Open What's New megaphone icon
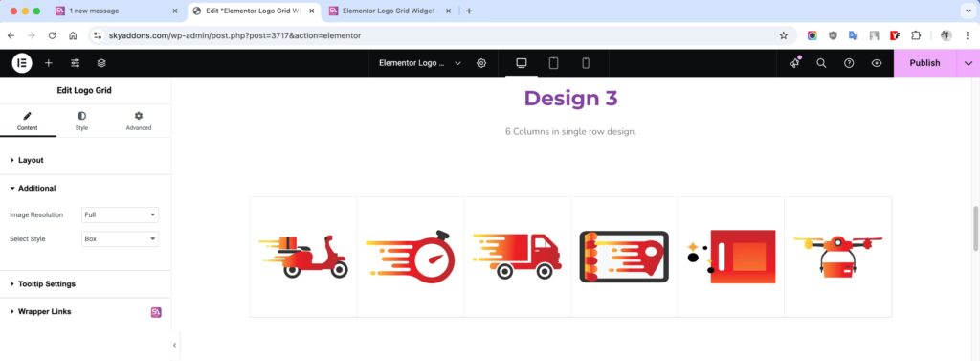The image size is (980, 361). click(x=794, y=63)
